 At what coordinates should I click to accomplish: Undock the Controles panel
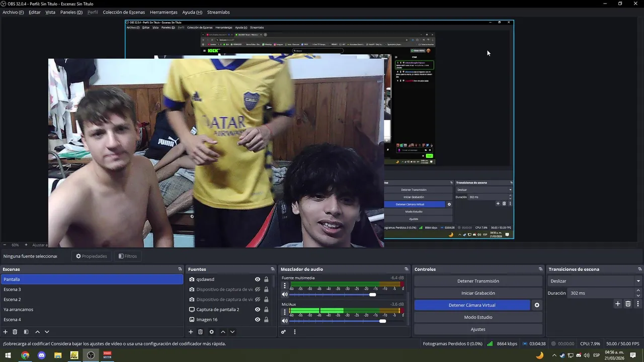point(541,269)
